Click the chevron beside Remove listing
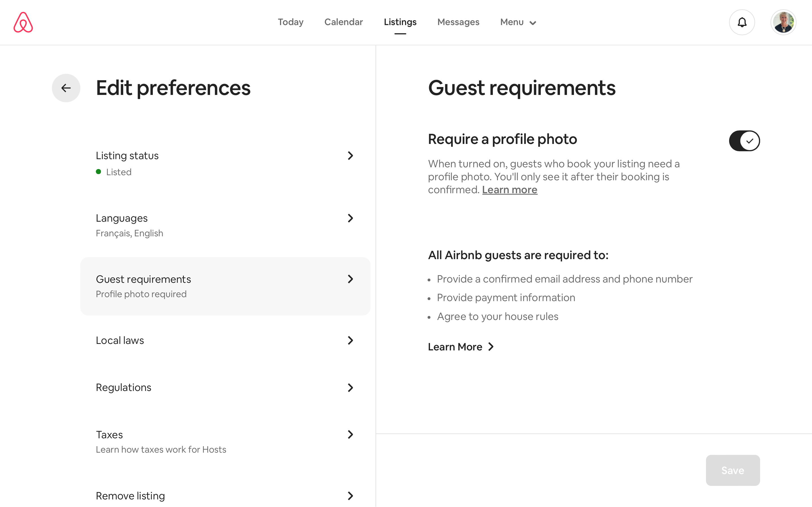Viewport: 812px width, 507px height. click(351, 496)
